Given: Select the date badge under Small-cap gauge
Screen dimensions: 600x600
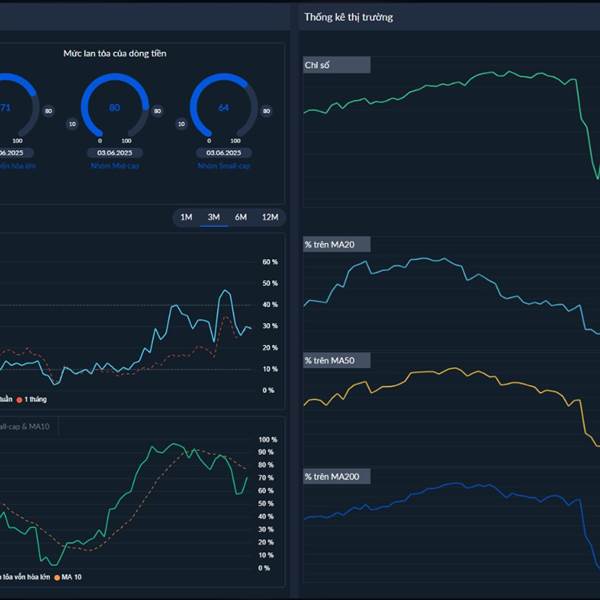Looking at the screenshot, I should pos(224,153).
